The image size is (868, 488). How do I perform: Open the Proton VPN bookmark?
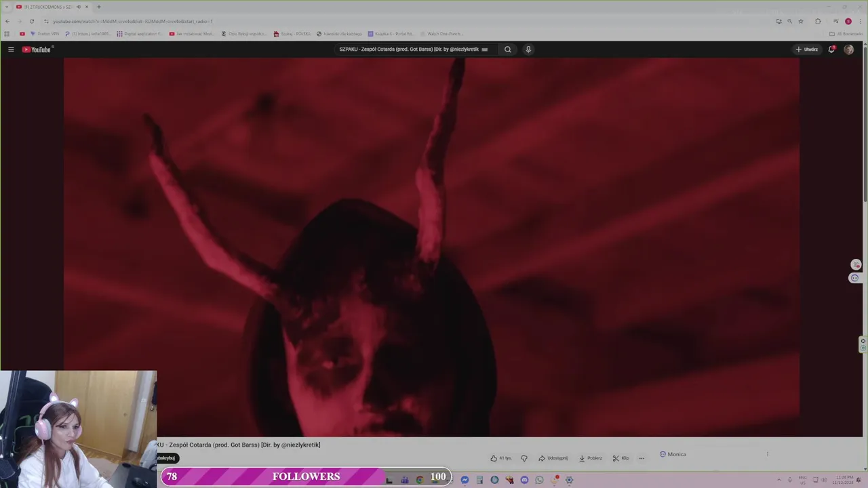point(45,34)
